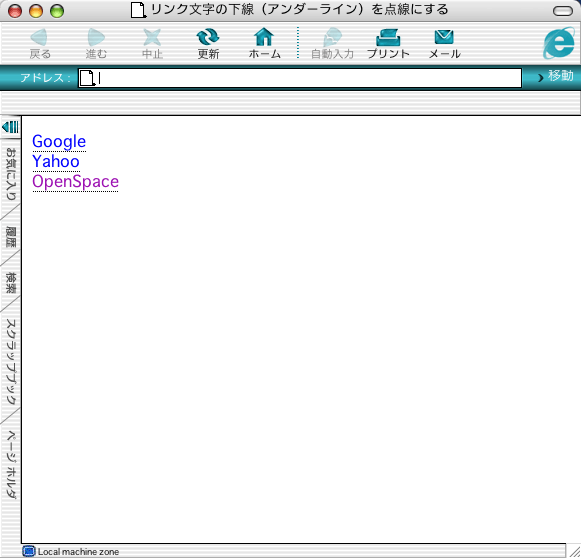Follow the Google link

click(59, 142)
